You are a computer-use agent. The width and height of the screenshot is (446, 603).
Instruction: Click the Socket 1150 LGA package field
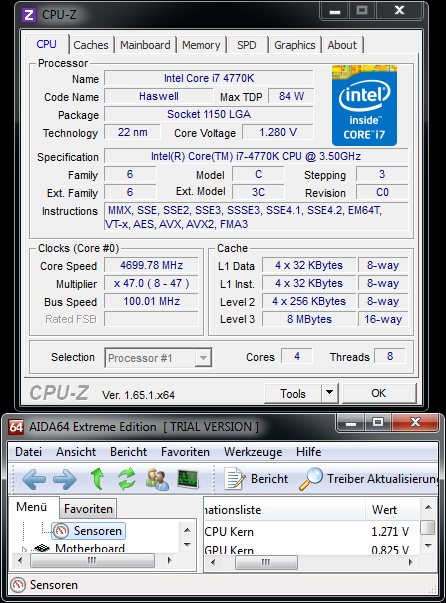point(209,114)
